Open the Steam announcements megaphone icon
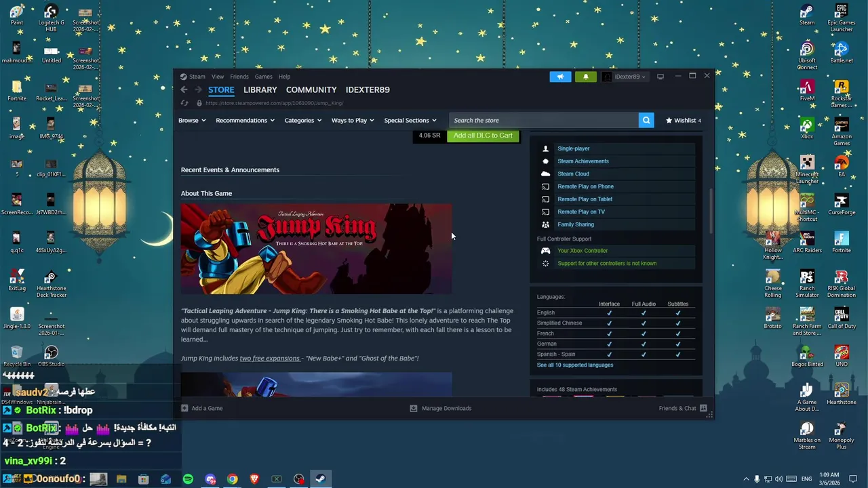 tap(560, 77)
